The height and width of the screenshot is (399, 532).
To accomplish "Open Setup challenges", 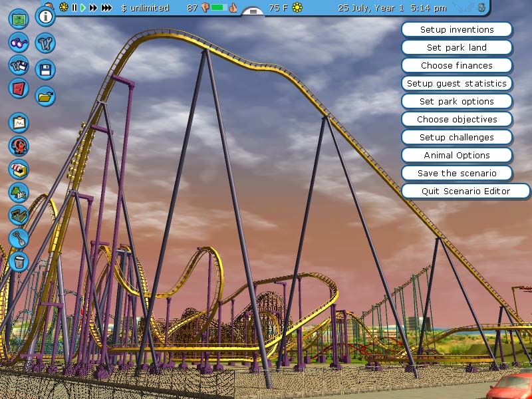I will (457, 138).
